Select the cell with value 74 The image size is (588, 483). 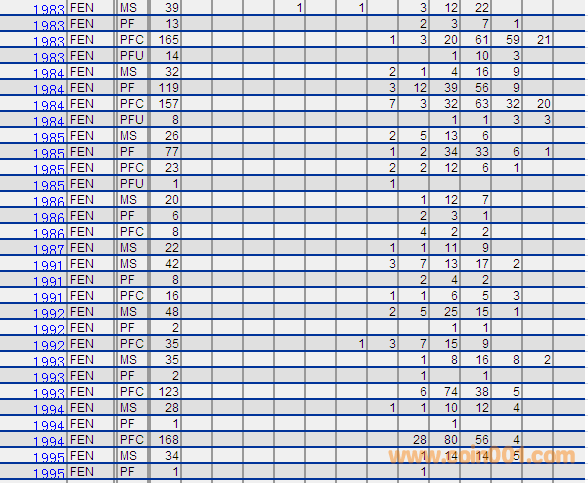(x=445, y=391)
